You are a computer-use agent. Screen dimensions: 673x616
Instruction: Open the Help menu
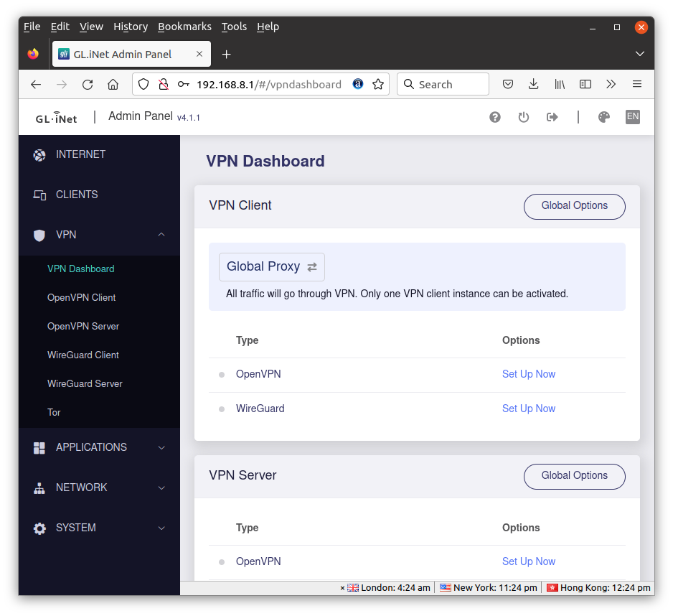(268, 27)
